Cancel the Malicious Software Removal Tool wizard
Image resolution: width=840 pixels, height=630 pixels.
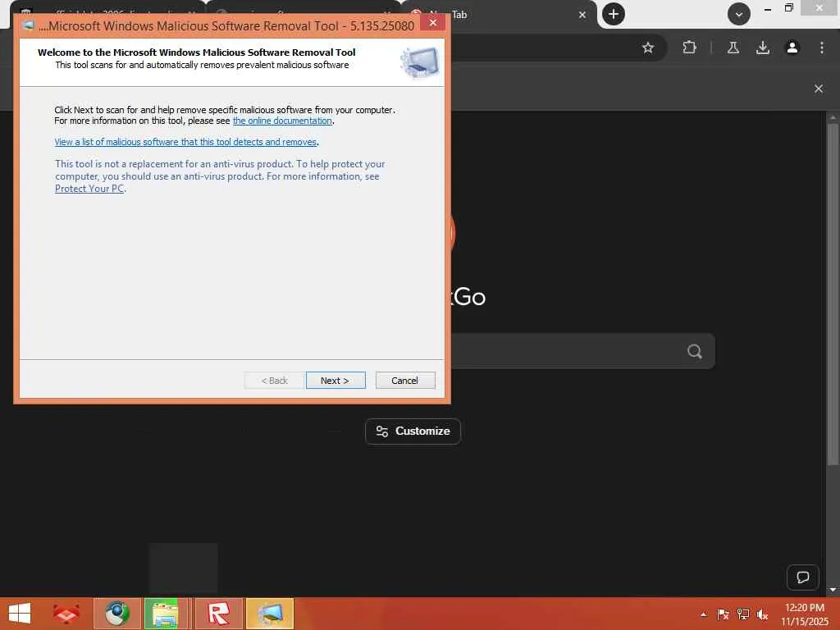405,381
